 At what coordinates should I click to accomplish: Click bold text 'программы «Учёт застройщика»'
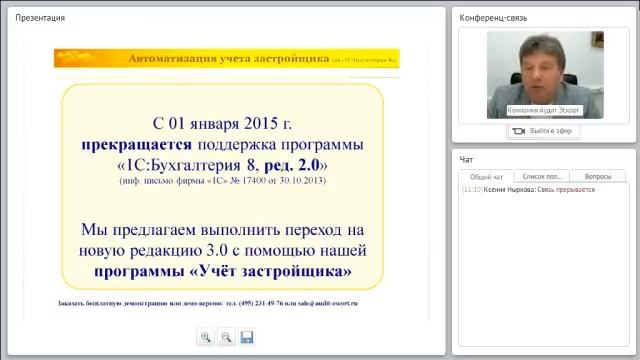click(222, 271)
